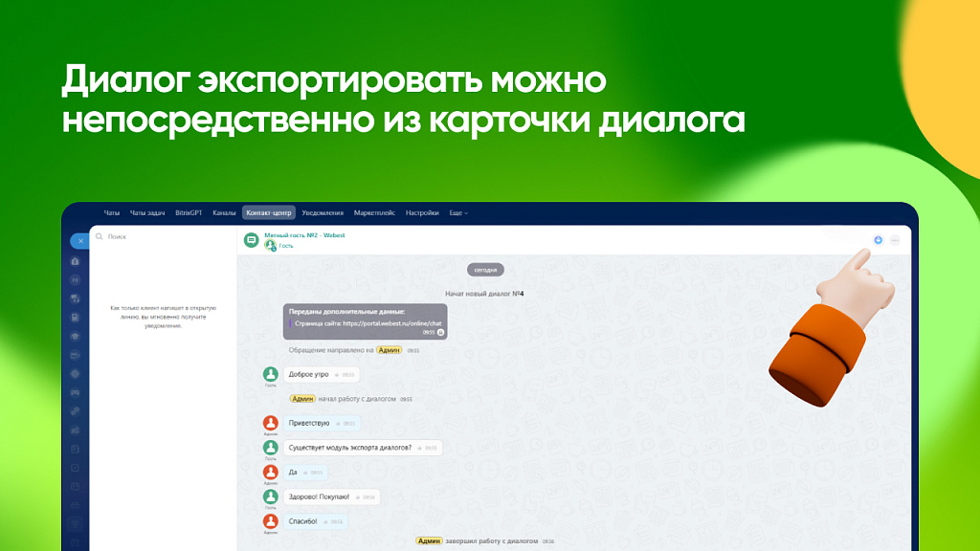
Task: Expand the Еще menu in top bar
Action: point(458,213)
